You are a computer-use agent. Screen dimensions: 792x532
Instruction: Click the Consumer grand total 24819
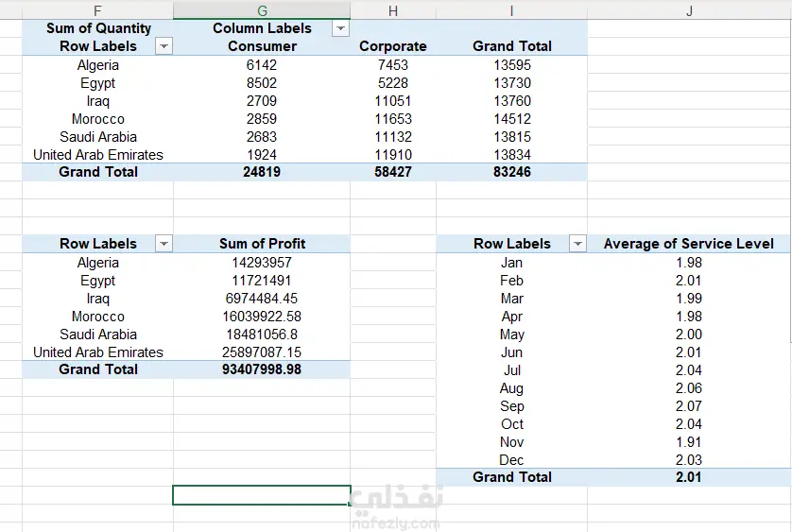pyautogui.click(x=262, y=172)
